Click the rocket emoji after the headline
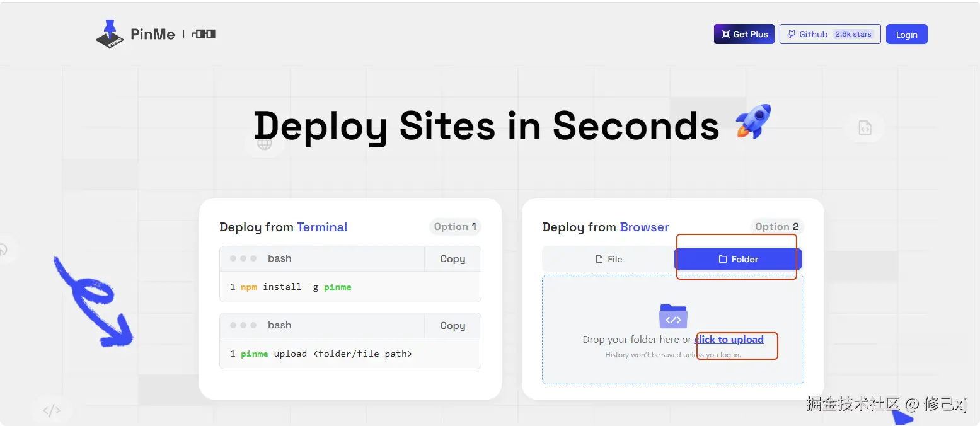 pos(754,122)
